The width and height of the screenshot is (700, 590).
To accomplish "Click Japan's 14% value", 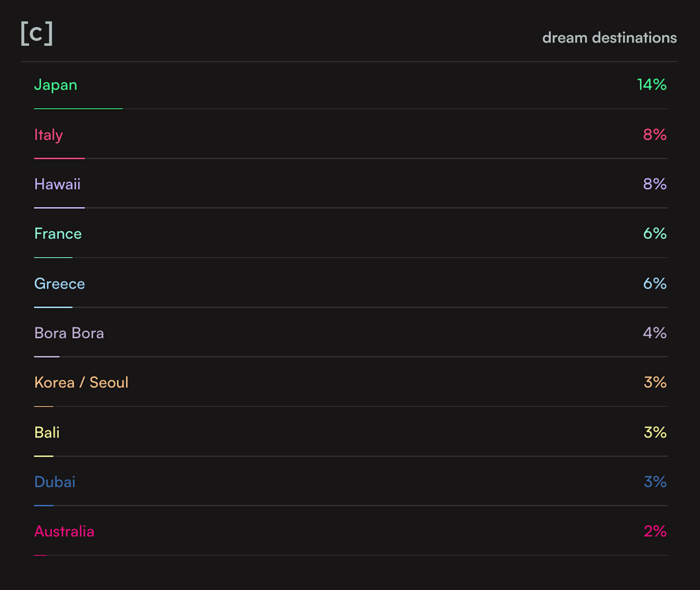I will (652, 85).
